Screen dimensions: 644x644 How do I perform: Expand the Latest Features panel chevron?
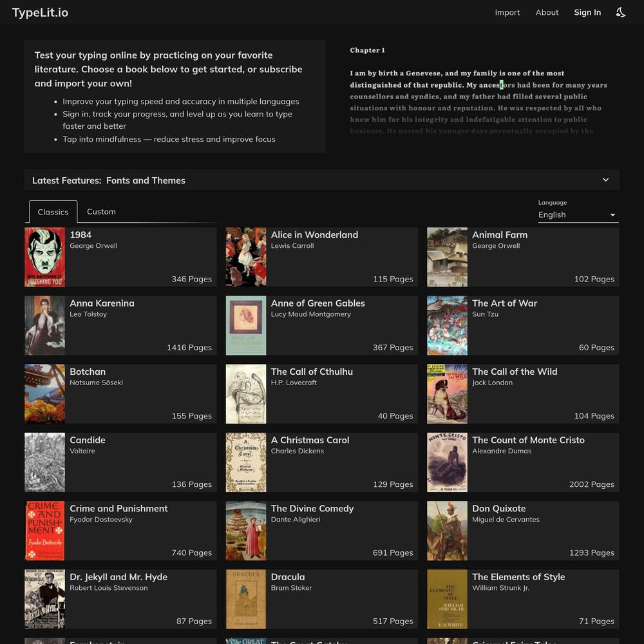(605, 180)
